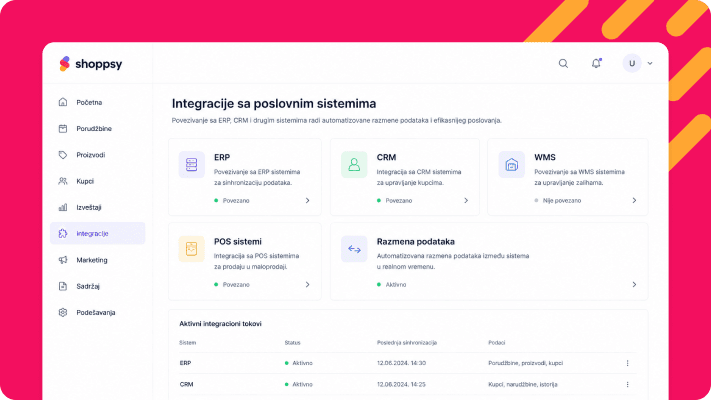Click the Podešavanja gear icon

point(63,312)
